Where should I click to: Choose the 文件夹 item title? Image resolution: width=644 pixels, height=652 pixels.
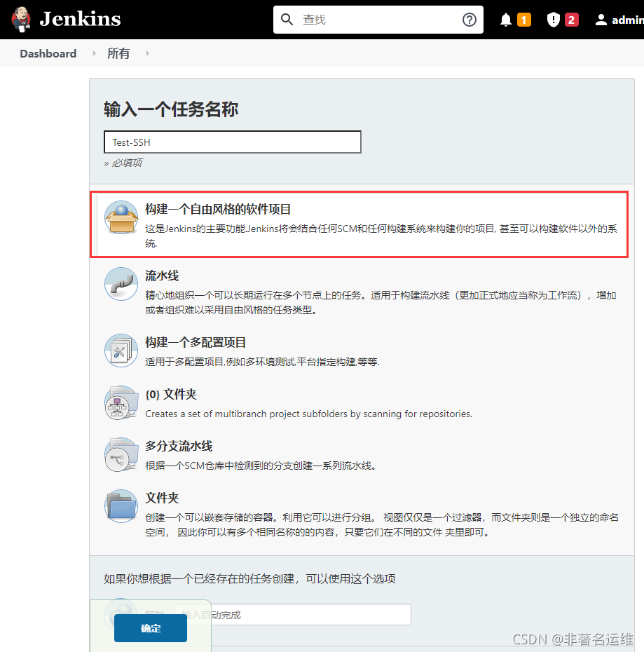point(162,498)
